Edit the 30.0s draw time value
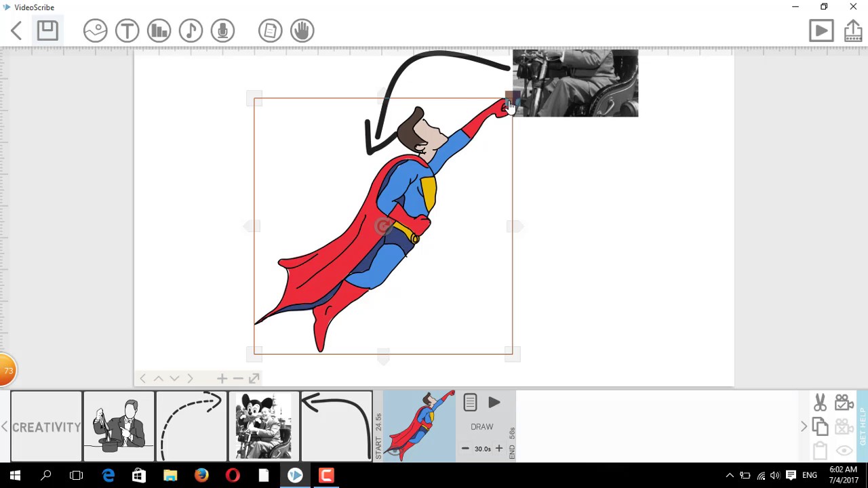This screenshot has width=868, height=488. click(482, 449)
